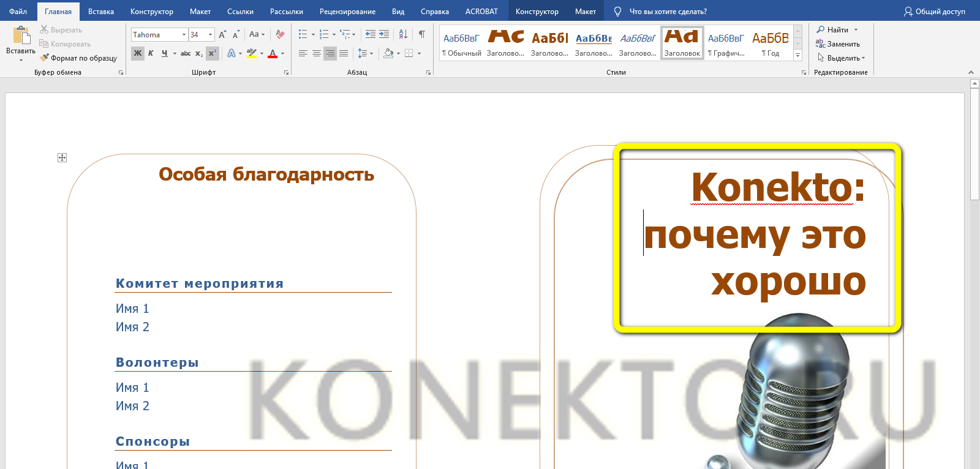
Task: Activate Формат по образцу format painter
Action: [78, 58]
